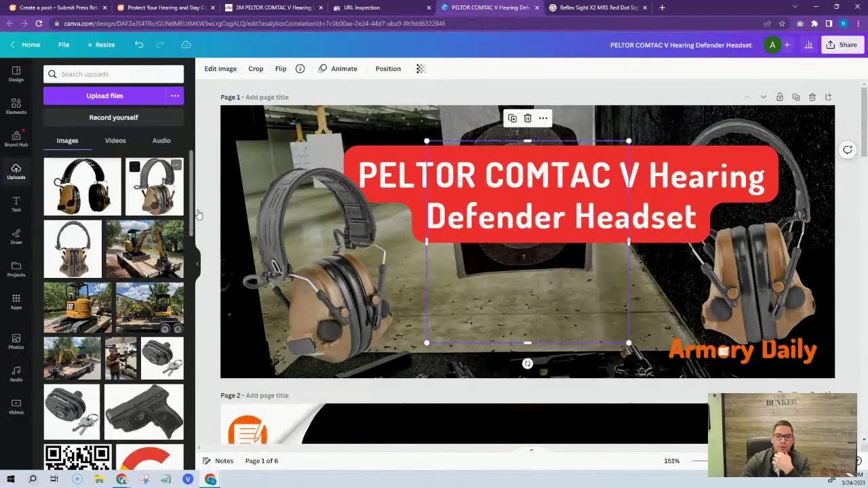The width and height of the screenshot is (868, 488).
Task: Switch to the Videos uploads tab
Action: tap(115, 140)
